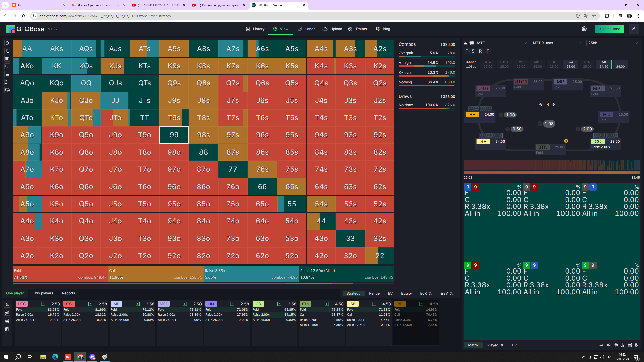Screen dimensions: 644x362
Task: Click the GTOBase logo
Action: (x=25, y=29)
